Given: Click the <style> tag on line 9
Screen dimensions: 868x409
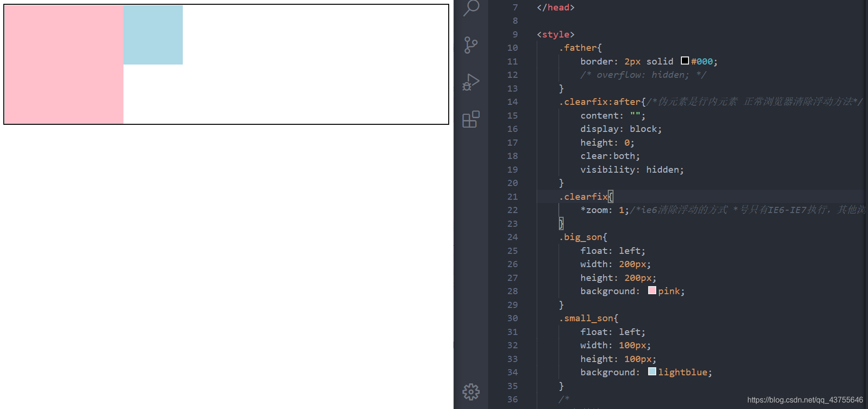Looking at the screenshot, I should click(556, 35).
